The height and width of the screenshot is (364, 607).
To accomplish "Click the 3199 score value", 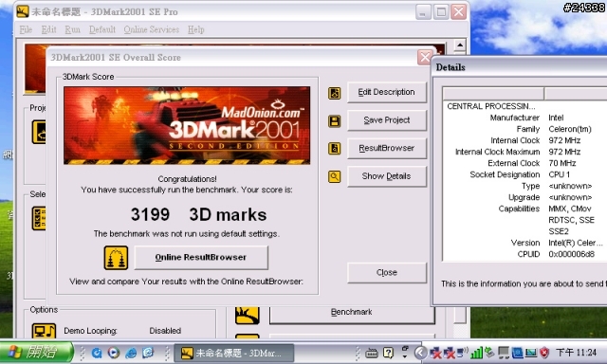I will click(x=150, y=214).
